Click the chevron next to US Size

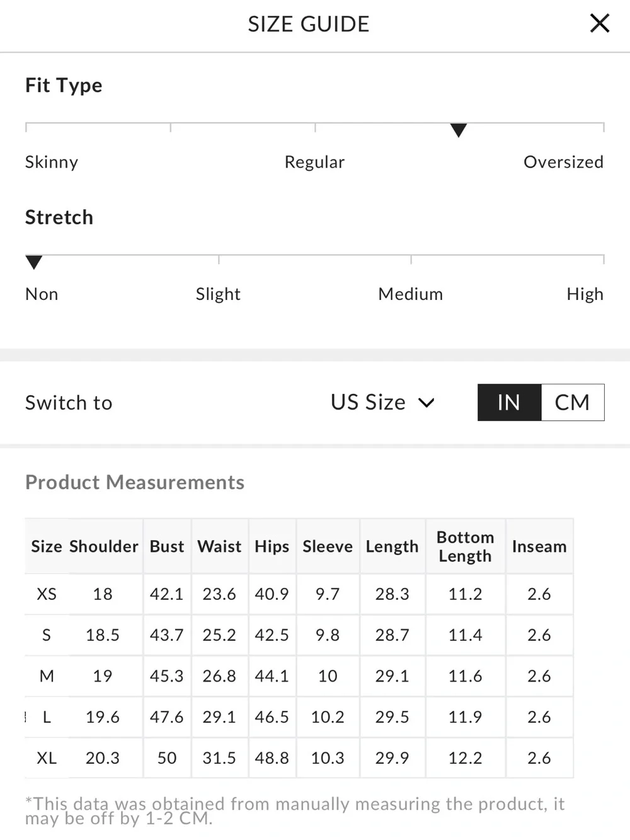click(x=427, y=403)
